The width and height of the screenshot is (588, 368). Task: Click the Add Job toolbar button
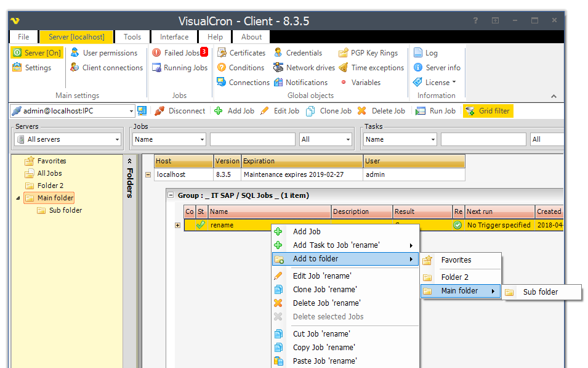[234, 111]
